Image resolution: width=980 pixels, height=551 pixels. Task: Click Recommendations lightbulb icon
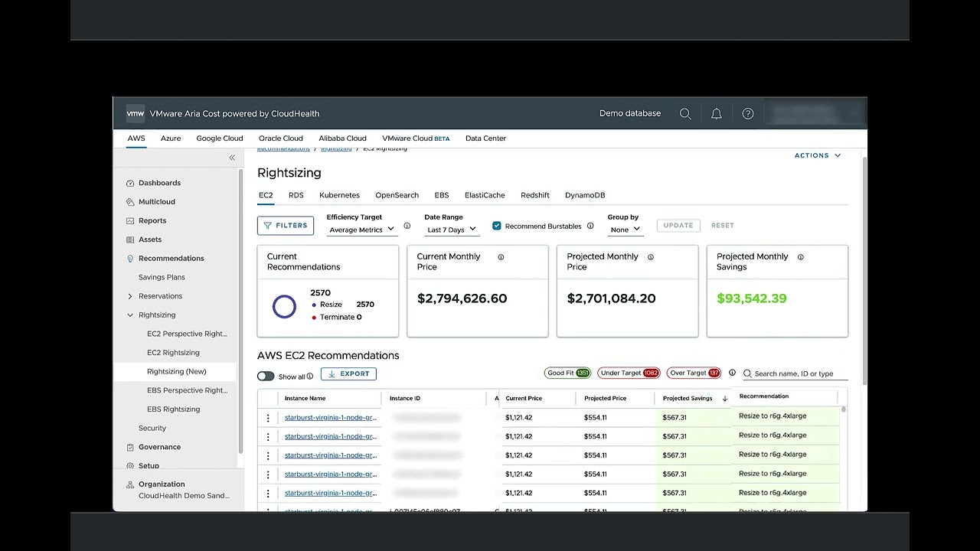pyautogui.click(x=130, y=259)
